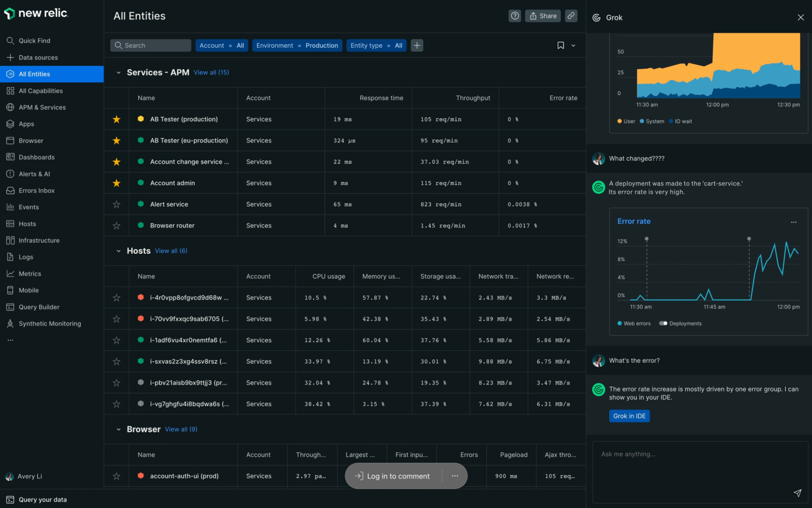The width and height of the screenshot is (812, 508).
Task: Open the Entity type filter dropdown
Action: tap(376, 45)
